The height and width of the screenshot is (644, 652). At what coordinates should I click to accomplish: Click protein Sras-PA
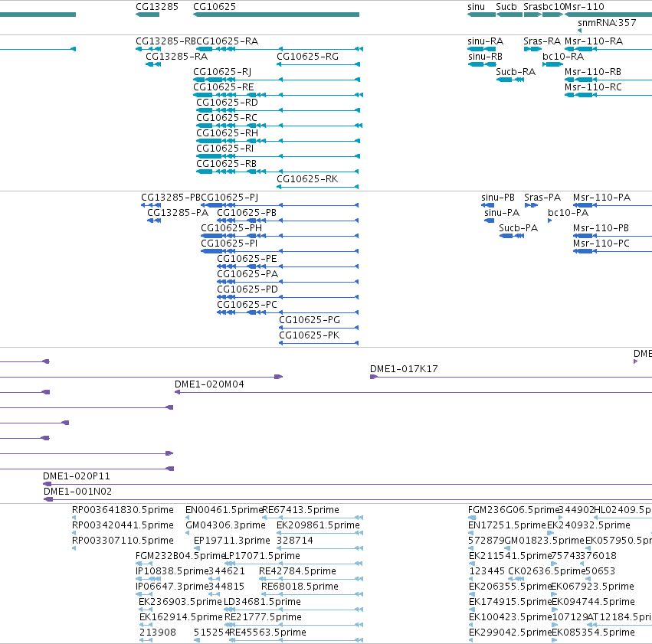(x=542, y=198)
